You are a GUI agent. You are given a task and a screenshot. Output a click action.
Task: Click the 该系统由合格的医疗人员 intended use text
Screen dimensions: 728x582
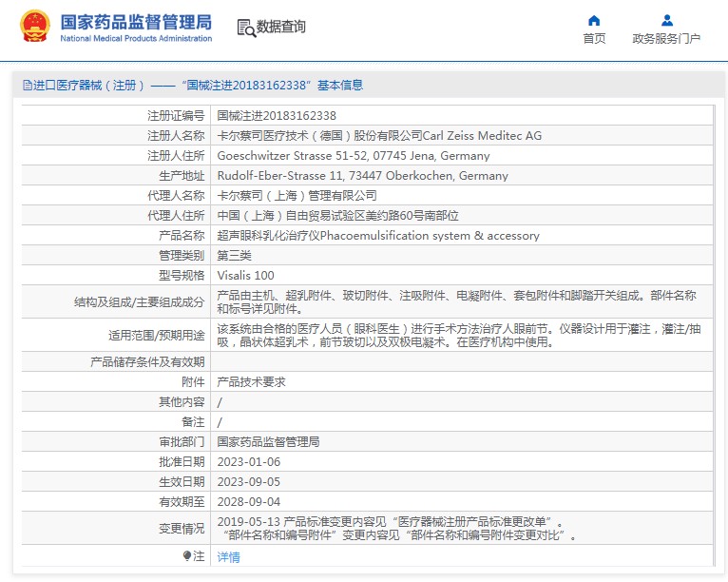click(x=459, y=336)
